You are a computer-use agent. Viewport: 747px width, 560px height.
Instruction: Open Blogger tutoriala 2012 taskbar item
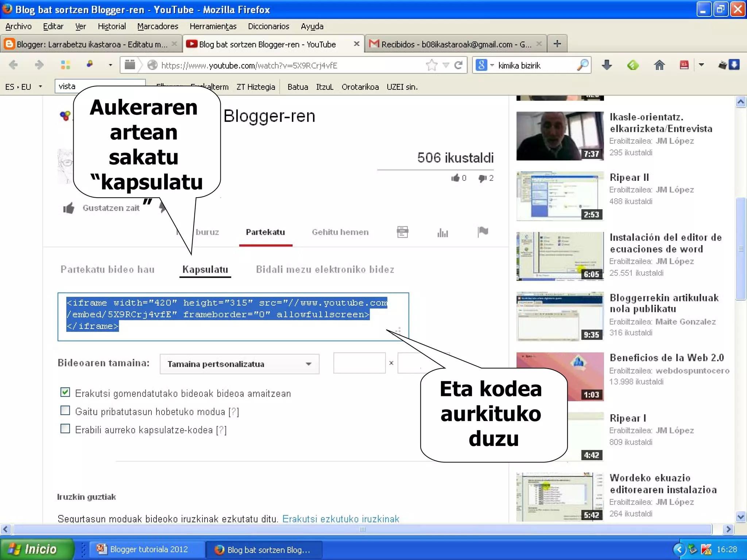[147, 549]
